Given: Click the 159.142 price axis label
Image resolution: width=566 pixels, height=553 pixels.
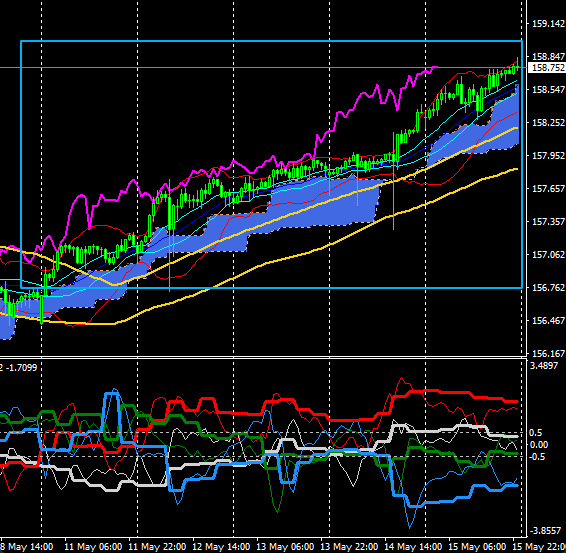Looking at the screenshot, I should pos(548,24).
